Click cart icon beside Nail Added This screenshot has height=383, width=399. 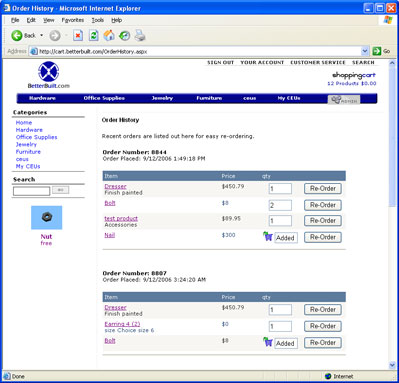[268, 237]
